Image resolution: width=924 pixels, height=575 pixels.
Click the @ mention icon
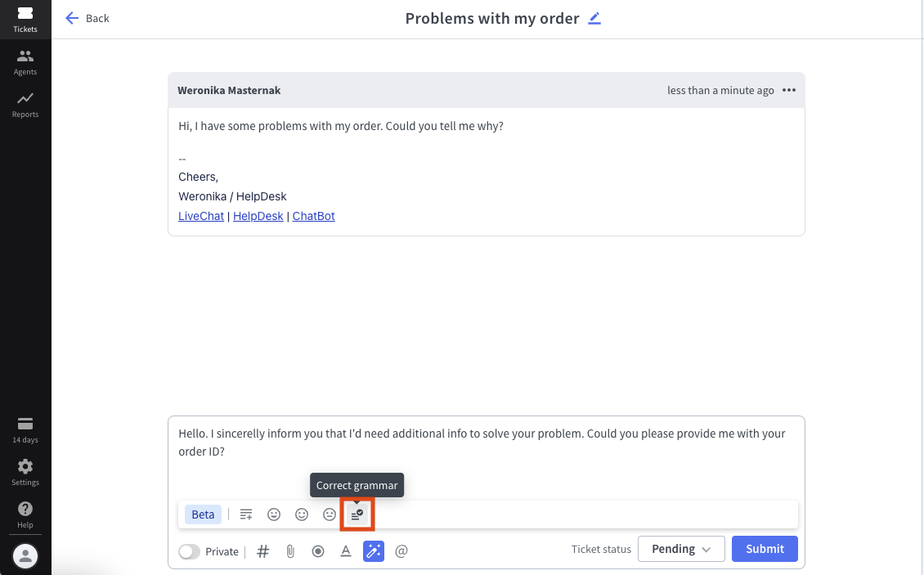[401, 551]
